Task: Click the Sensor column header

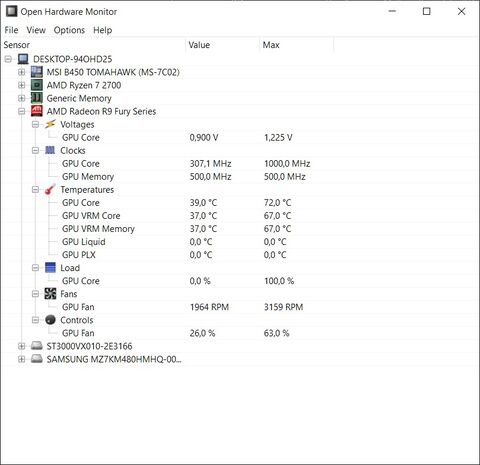Action: pos(93,45)
